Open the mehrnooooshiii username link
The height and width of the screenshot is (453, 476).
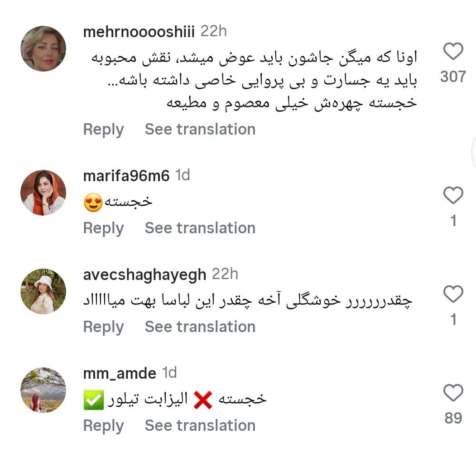pyautogui.click(x=139, y=32)
